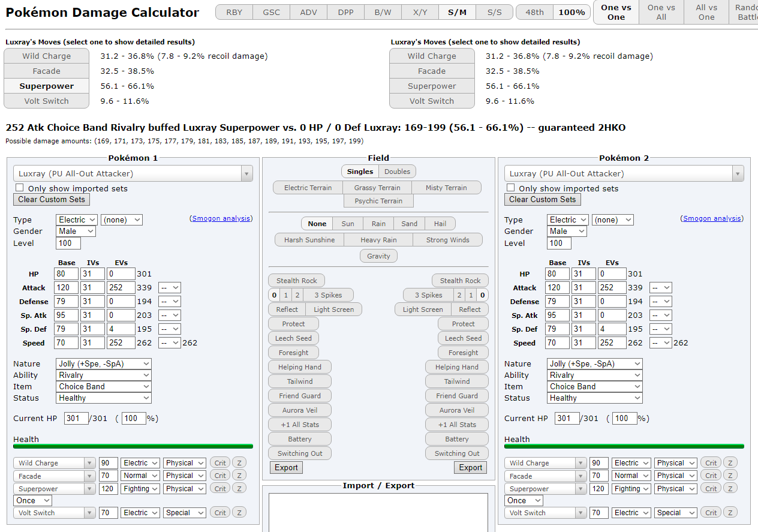The width and height of the screenshot is (758, 532).
Task: Toggle Crit on Pokémon 2 Facade
Action: 711,476
